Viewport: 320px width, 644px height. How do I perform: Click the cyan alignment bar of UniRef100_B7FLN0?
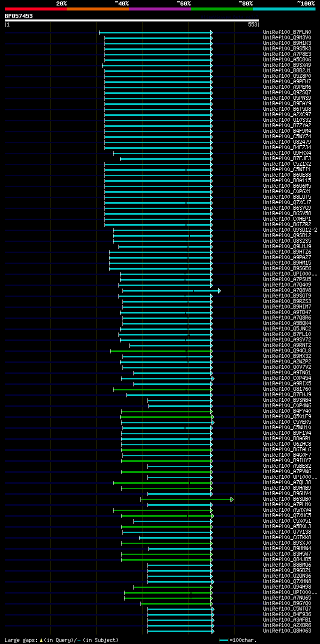point(155,32)
